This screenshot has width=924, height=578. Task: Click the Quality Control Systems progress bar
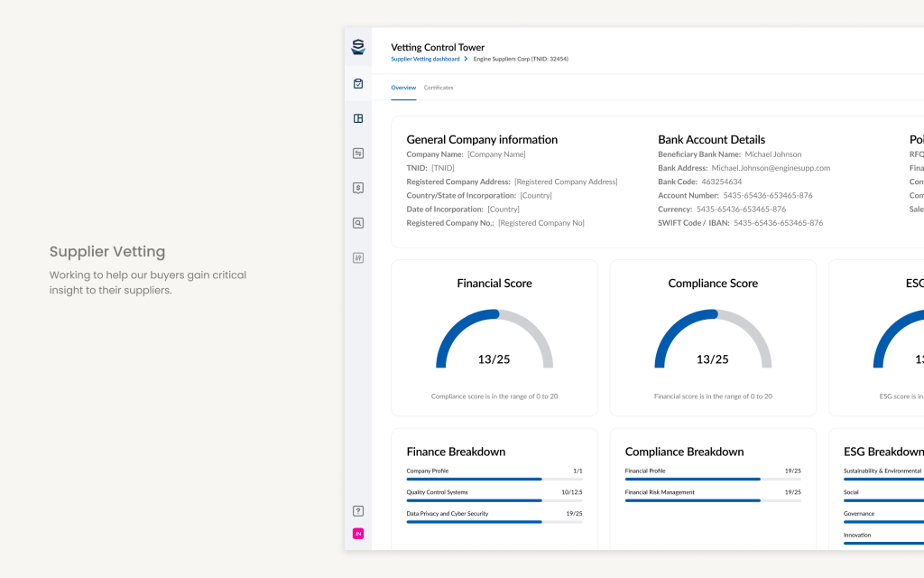point(494,499)
